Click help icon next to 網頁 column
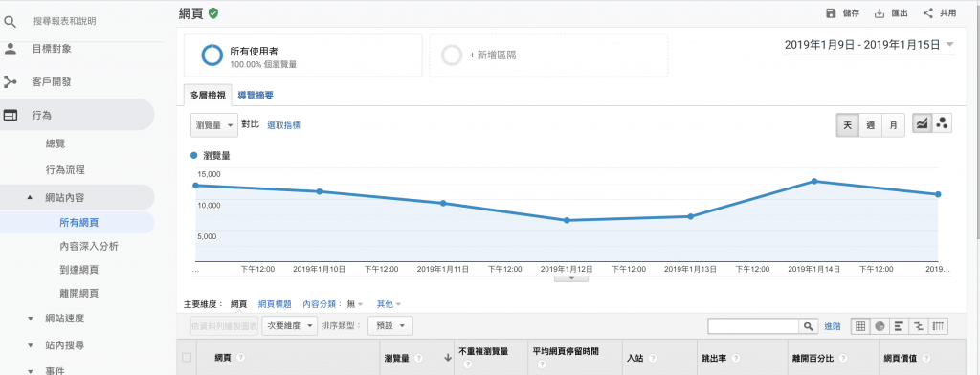 [x=240, y=358]
